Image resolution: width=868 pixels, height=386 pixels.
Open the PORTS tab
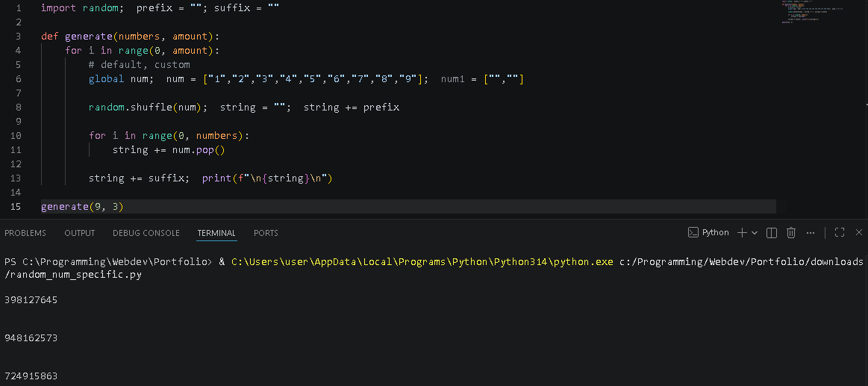coord(266,233)
